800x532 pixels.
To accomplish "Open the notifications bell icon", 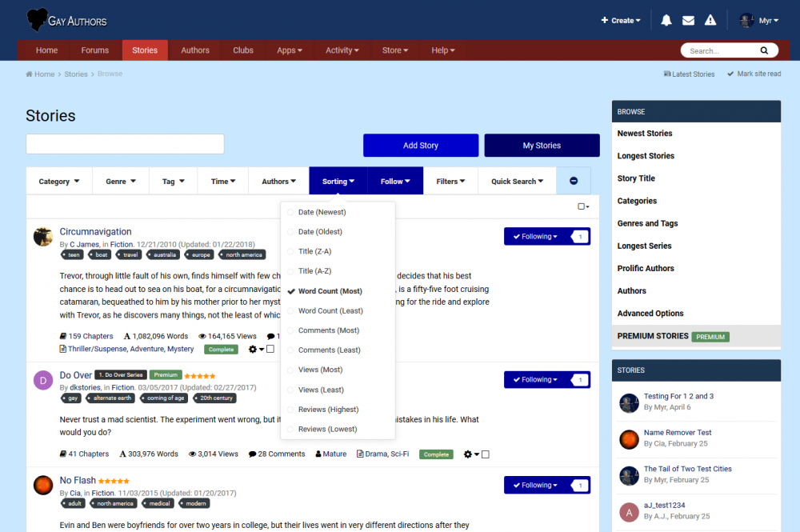I will coord(666,21).
